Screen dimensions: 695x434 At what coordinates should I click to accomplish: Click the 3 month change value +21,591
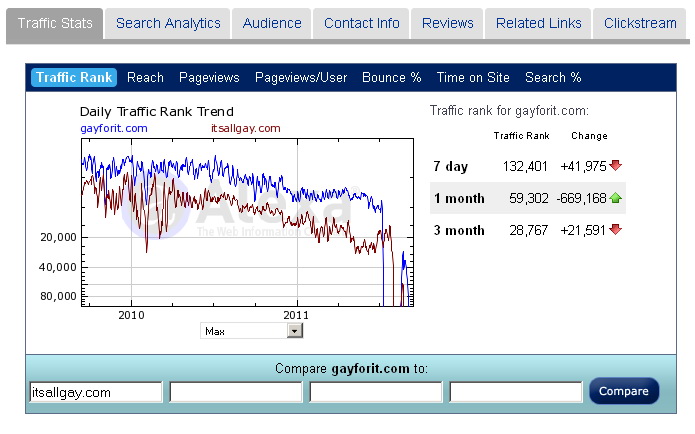coord(583,230)
